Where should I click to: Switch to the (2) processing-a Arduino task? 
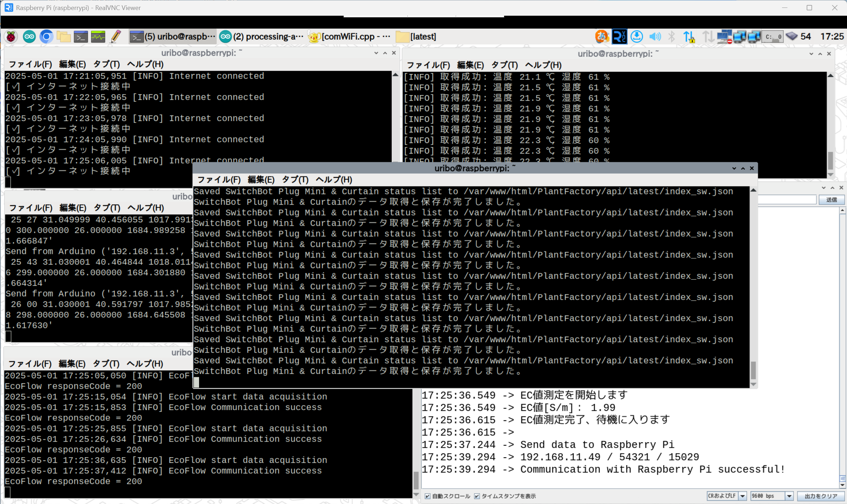coord(261,36)
